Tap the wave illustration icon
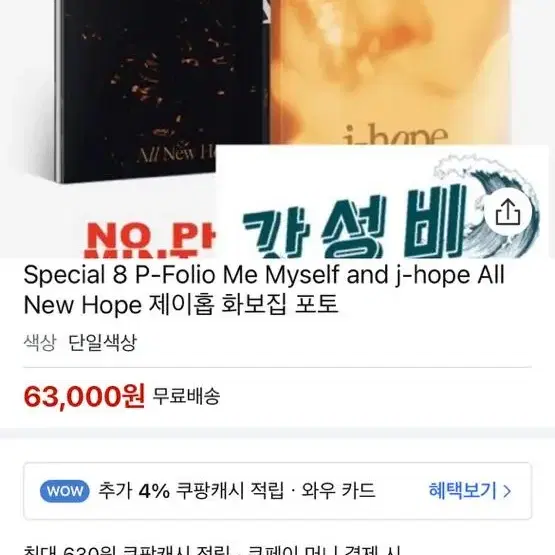555x555 pixels. [x=487, y=202]
